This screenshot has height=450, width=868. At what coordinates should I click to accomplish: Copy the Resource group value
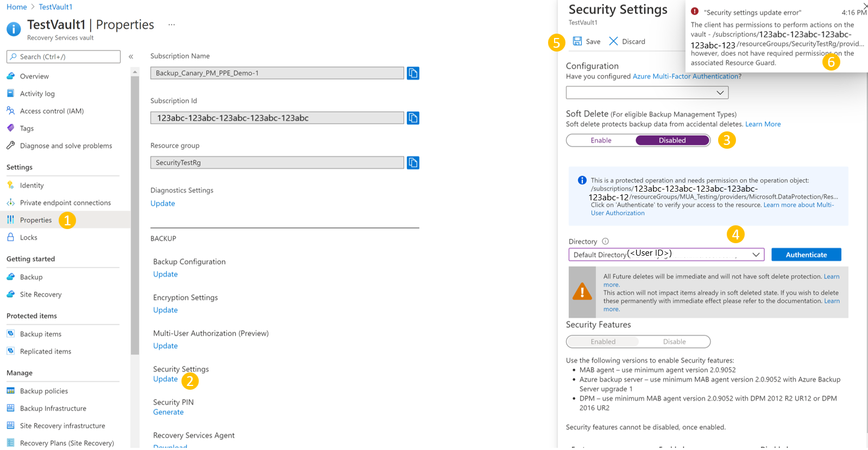click(413, 163)
